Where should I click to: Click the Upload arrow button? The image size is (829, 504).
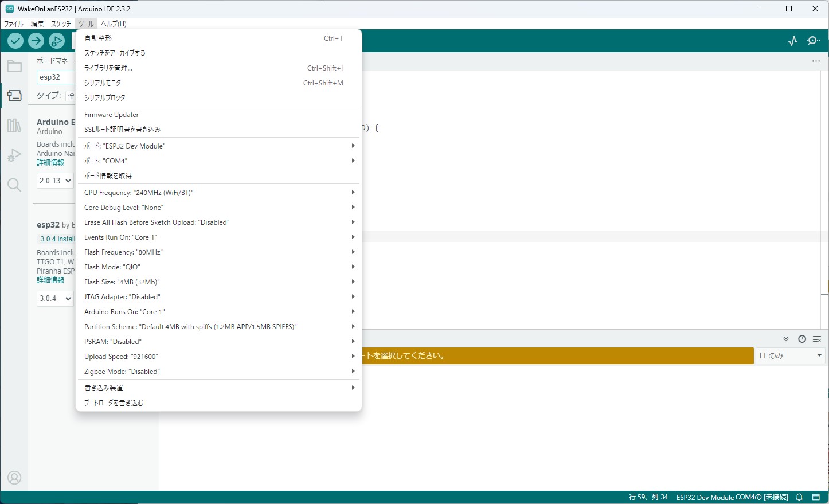pos(36,41)
